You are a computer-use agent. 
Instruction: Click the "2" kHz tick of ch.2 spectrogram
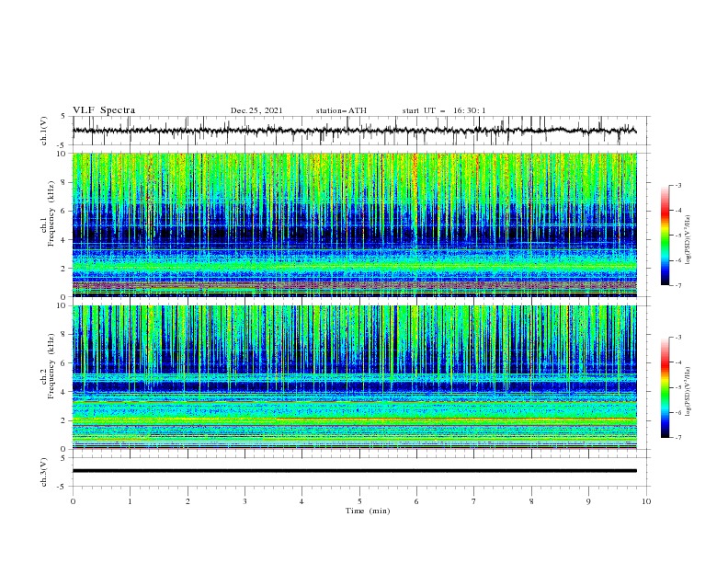click(x=64, y=420)
